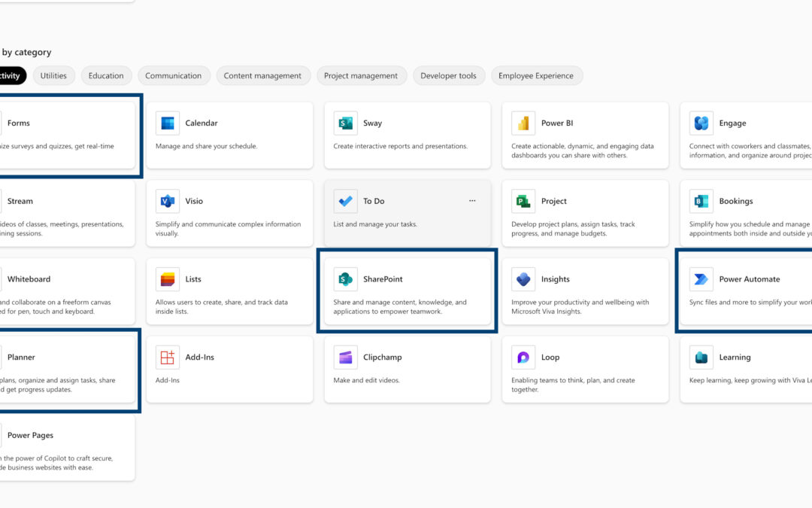812x508 pixels.
Task: Click the Power BI dashboards description text
Action: click(583, 151)
